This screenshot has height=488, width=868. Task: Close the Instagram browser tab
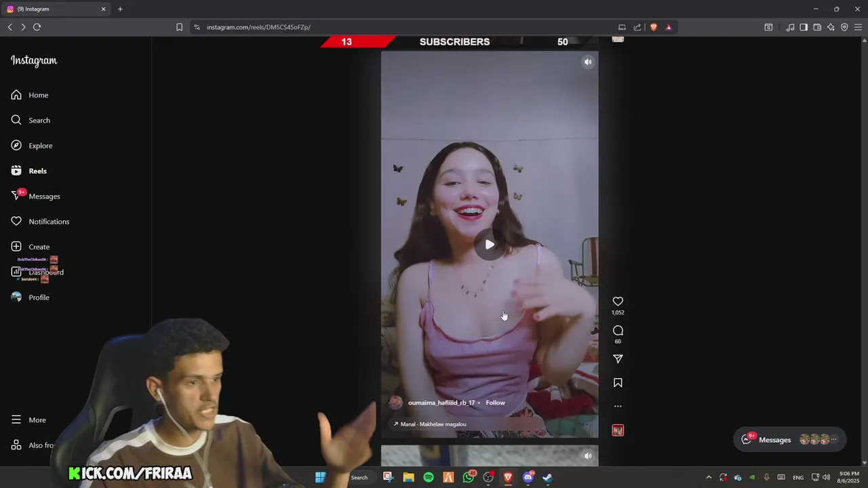(x=104, y=9)
